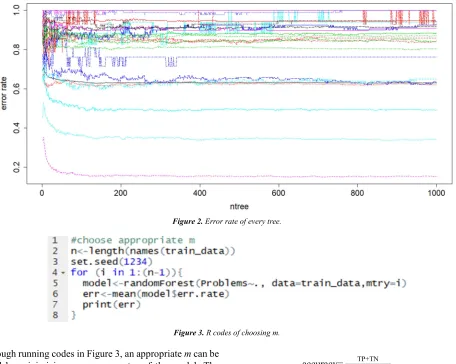Image resolution: width=456 pixels, height=364 pixels.
Task: Click the 'Figure 3. R codes of choosing m.' caption
Action: pyautogui.click(x=226, y=333)
